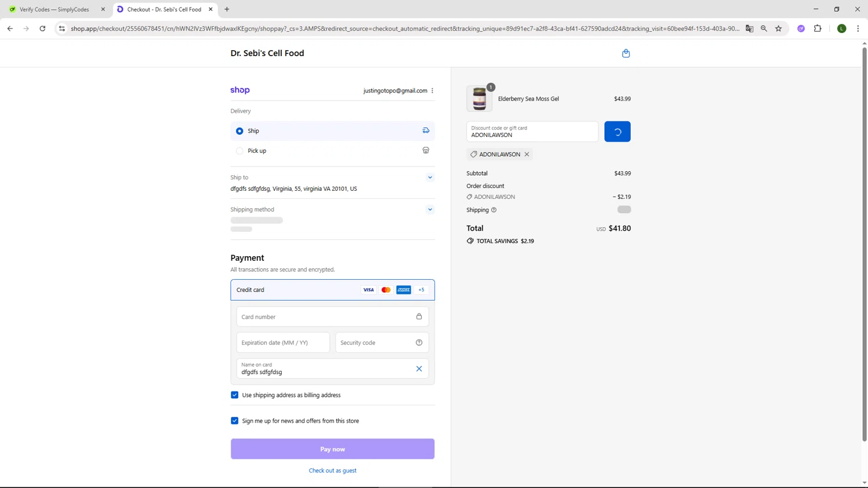The image size is (868, 488).
Task: Open the browser Extensions puzzle icon
Action: click(x=818, y=28)
